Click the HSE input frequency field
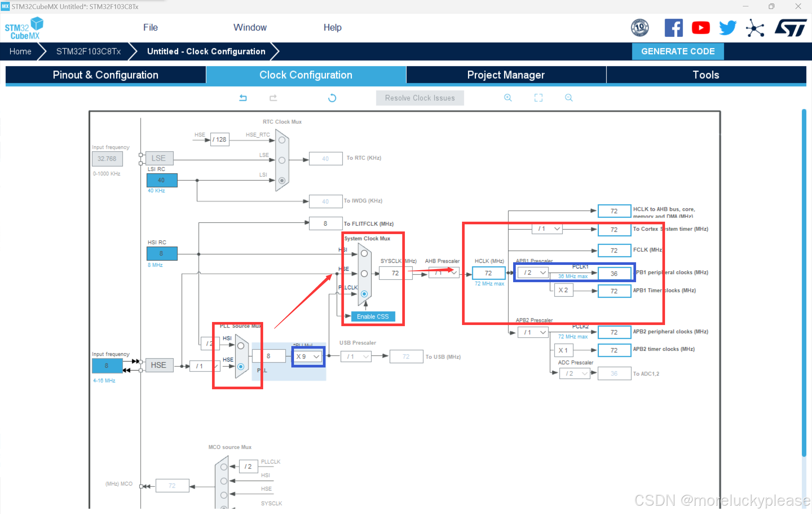 (107, 366)
